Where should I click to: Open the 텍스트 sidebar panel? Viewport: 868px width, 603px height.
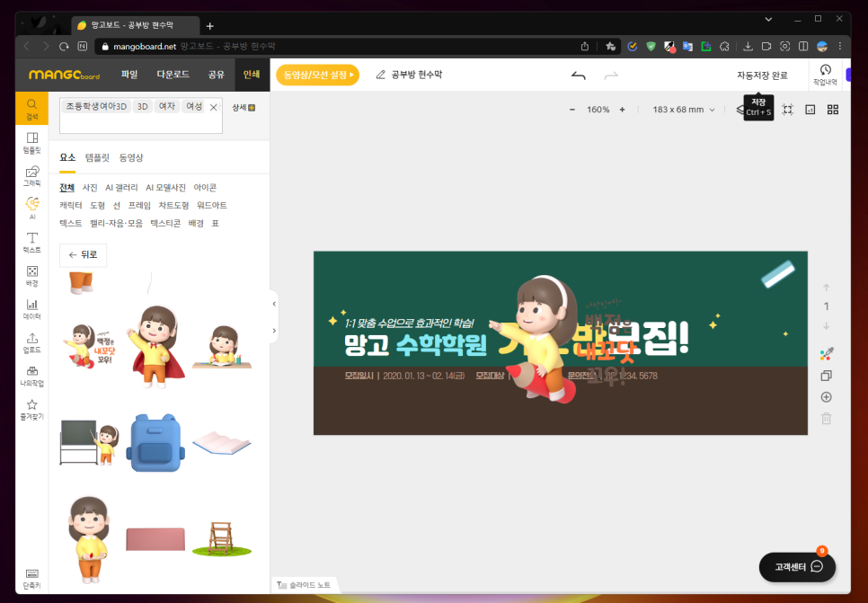pos(32,243)
